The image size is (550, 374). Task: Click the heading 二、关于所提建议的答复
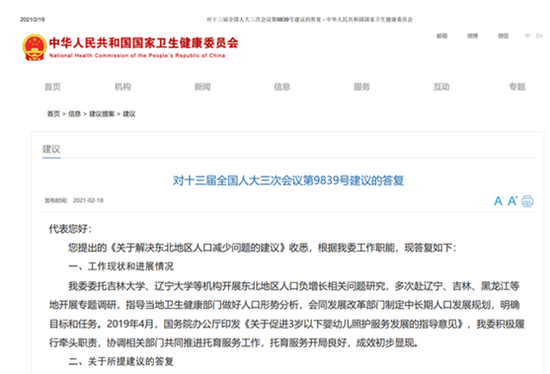pyautogui.click(x=121, y=361)
